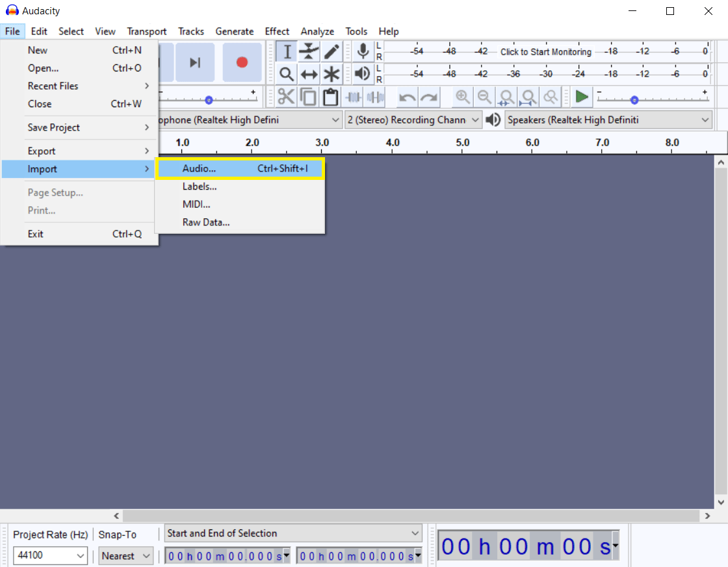Click the playback meter speaker icon
Viewport: 728px width, 567px height.
363,73
